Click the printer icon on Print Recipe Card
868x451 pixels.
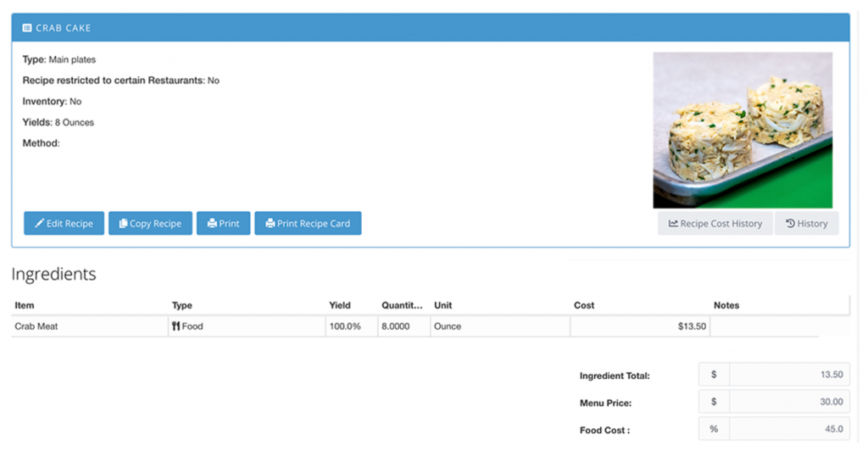[x=270, y=224]
